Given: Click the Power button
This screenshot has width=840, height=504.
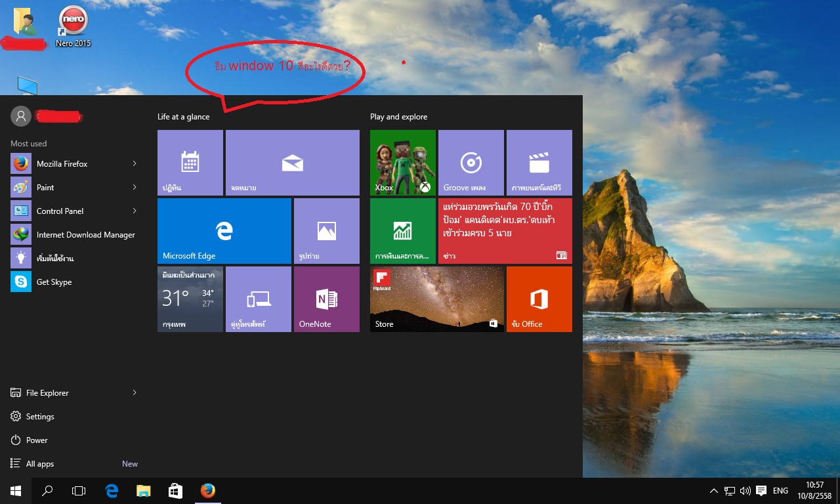Looking at the screenshot, I should [x=36, y=440].
